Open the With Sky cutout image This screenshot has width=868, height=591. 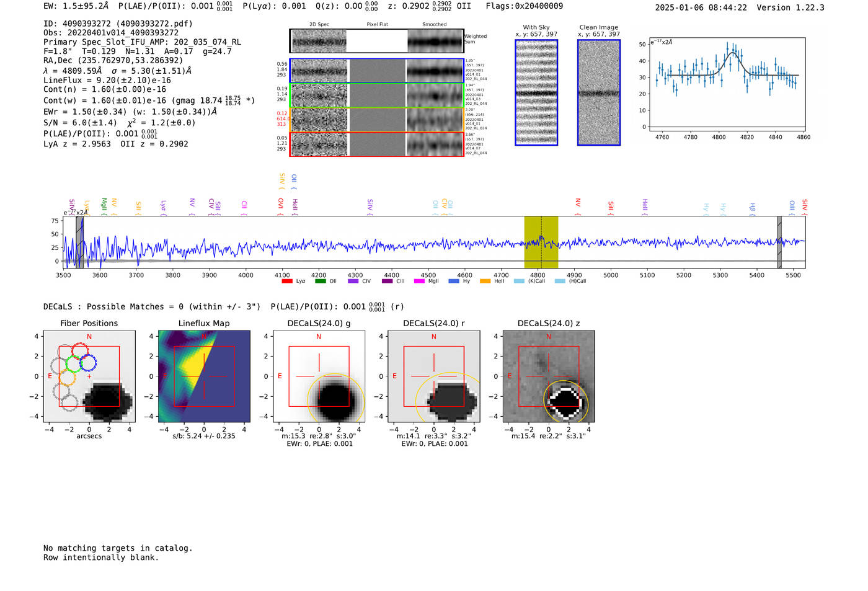[536, 92]
